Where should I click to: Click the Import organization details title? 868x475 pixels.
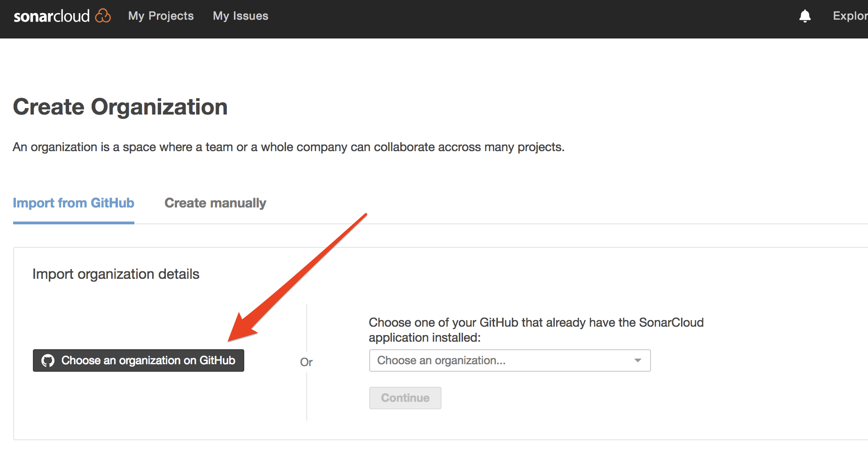(x=116, y=274)
